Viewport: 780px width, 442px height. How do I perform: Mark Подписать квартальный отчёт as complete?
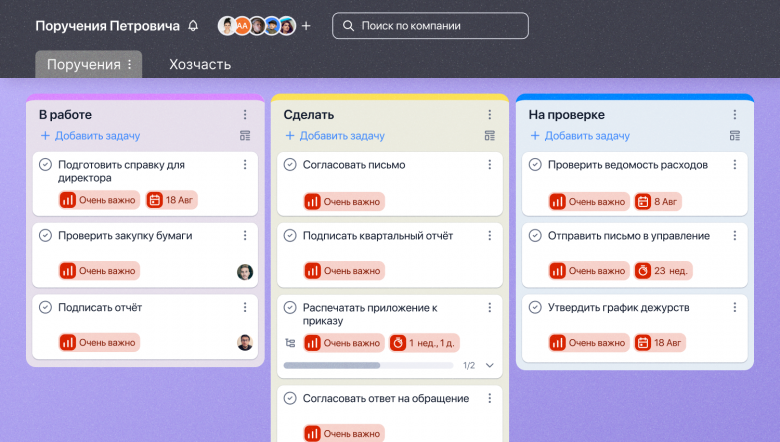point(290,236)
